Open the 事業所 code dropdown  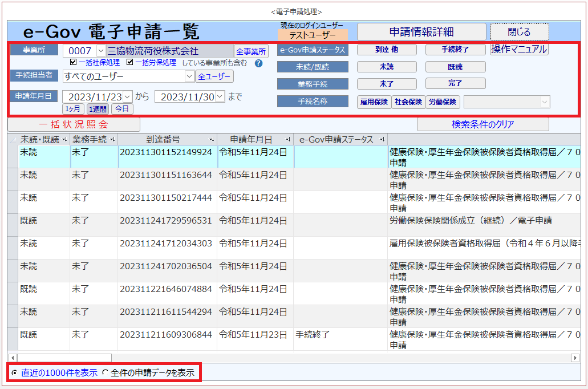[101, 51]
